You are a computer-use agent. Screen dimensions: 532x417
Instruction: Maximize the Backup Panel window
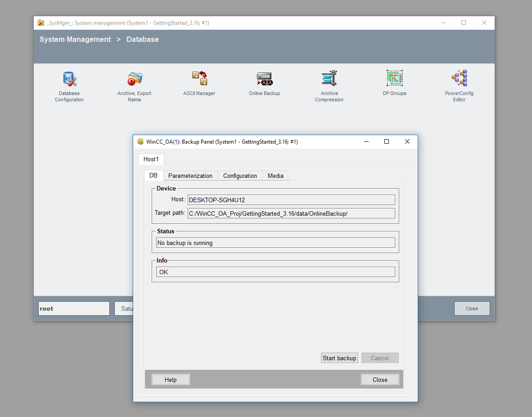[387, 141]
